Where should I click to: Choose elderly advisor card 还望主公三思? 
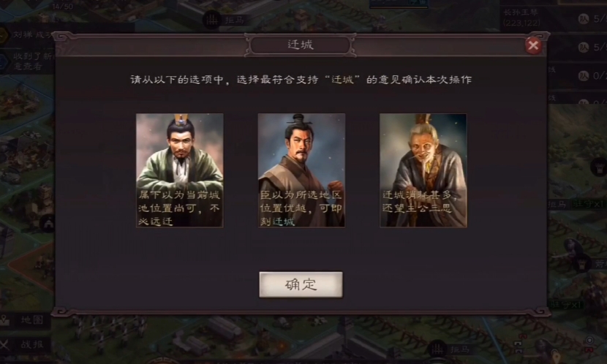pos(423,170)
